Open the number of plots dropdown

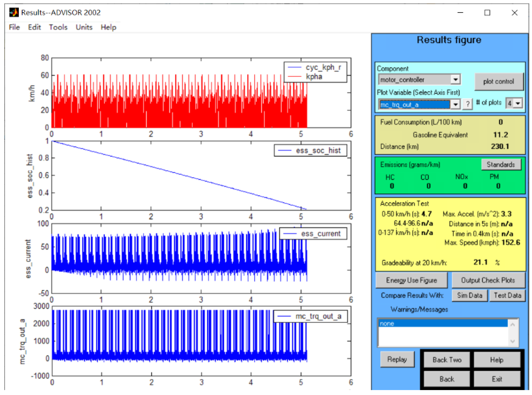[x=518, y=103]
